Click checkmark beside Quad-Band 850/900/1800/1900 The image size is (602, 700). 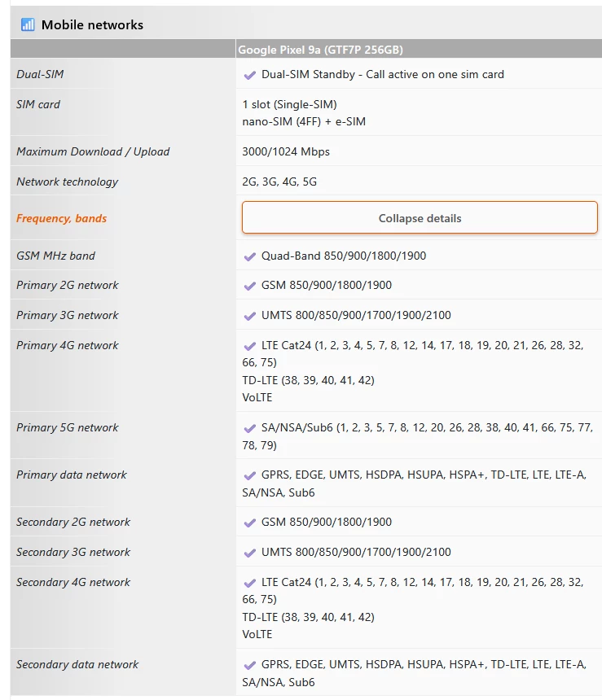250,256
